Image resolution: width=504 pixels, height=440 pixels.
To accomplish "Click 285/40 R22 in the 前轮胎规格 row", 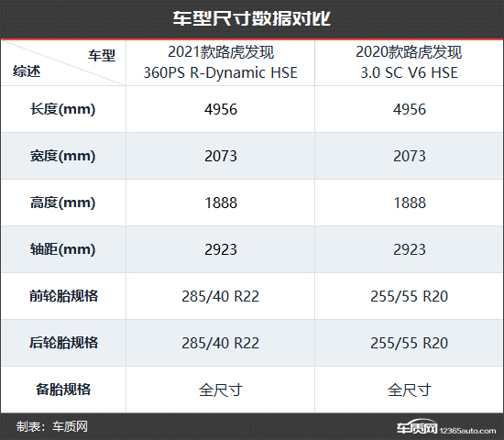I will coord(221,296).
